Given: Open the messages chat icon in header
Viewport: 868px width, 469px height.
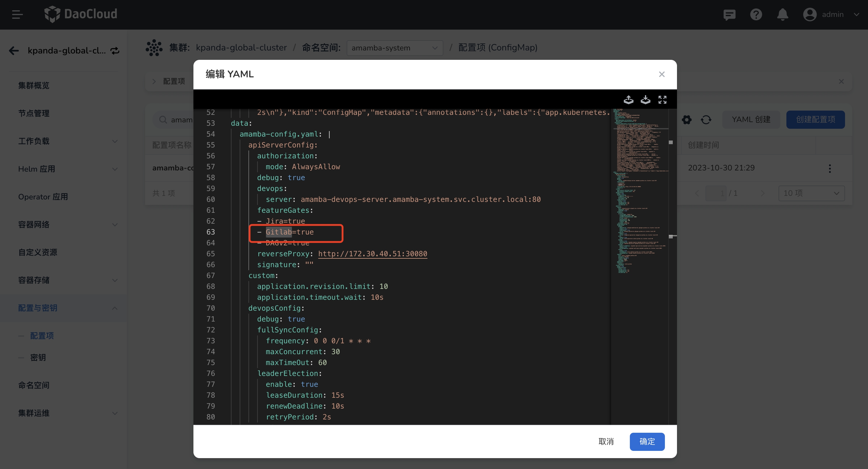Looking at the screenshot, I should click(729, 15).
